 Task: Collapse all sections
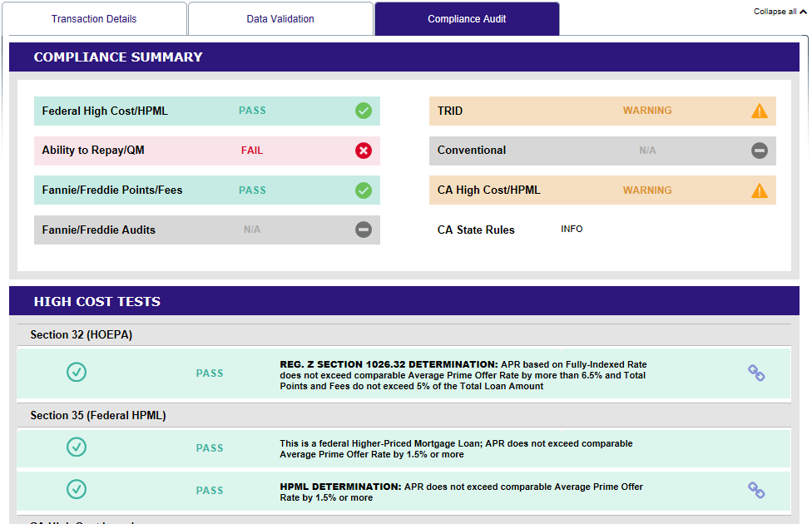(780, 12)
